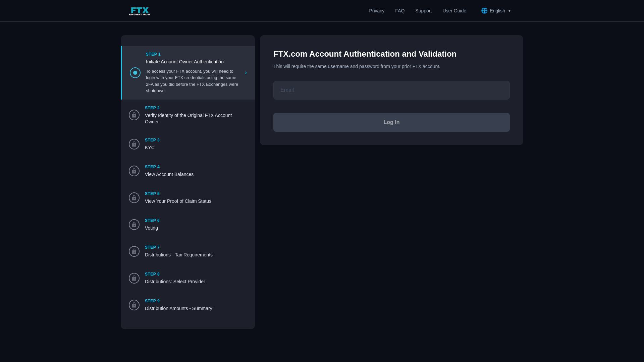Click lock icon for Proof of Claim Status

134,198
